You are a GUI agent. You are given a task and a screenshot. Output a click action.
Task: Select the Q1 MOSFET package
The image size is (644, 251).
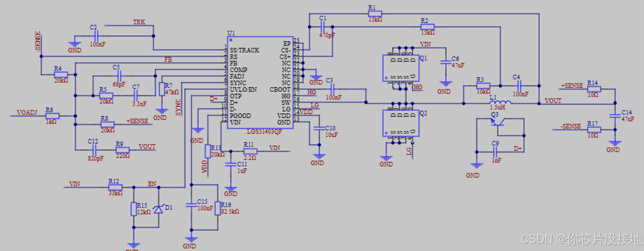[400, 68]
